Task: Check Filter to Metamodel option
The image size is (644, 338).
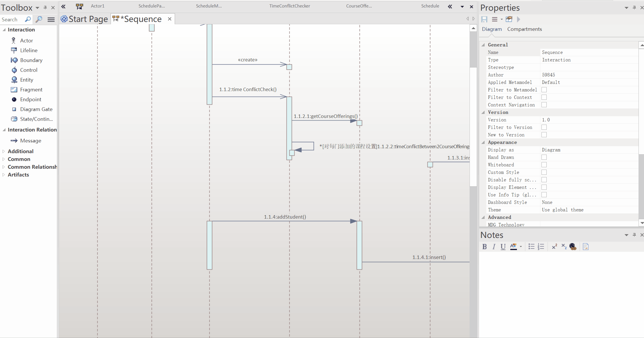Action: [544, 90]
